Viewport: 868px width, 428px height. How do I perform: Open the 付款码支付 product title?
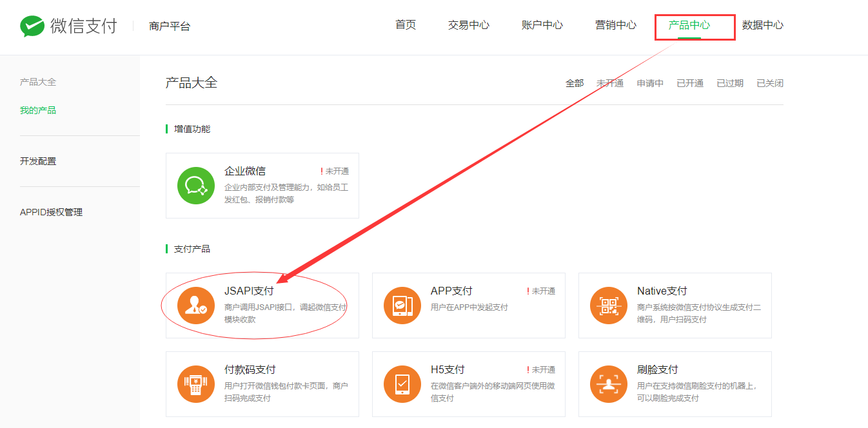click(250, 369)
